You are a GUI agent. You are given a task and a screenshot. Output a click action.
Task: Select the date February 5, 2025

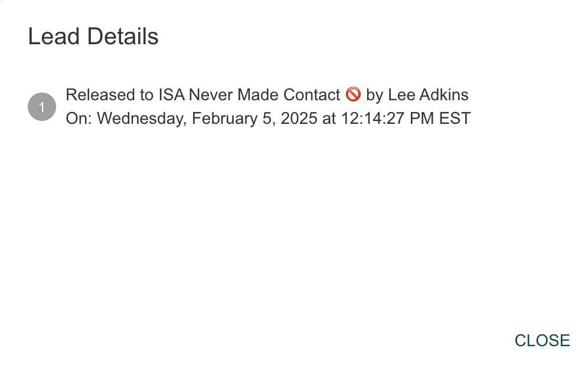[x=254, y=119]
